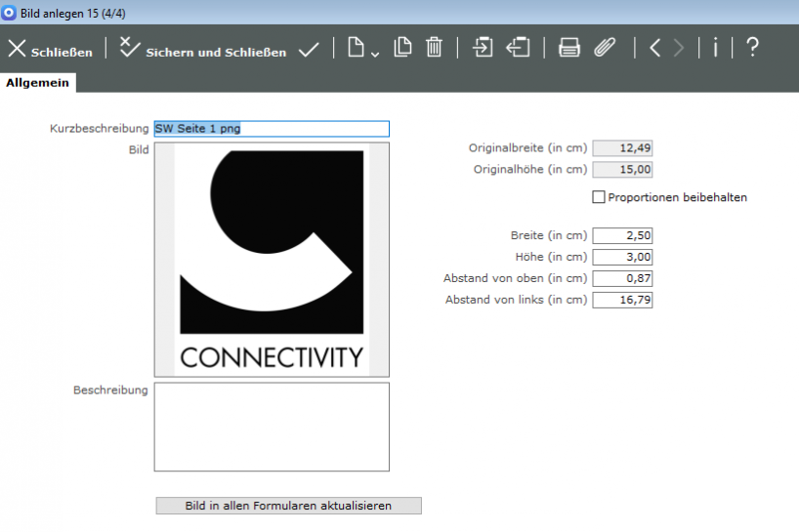Screen dimensions: 799x532
Task: Click the import arrow-into-page icon
Action: [x=483, y=48]
